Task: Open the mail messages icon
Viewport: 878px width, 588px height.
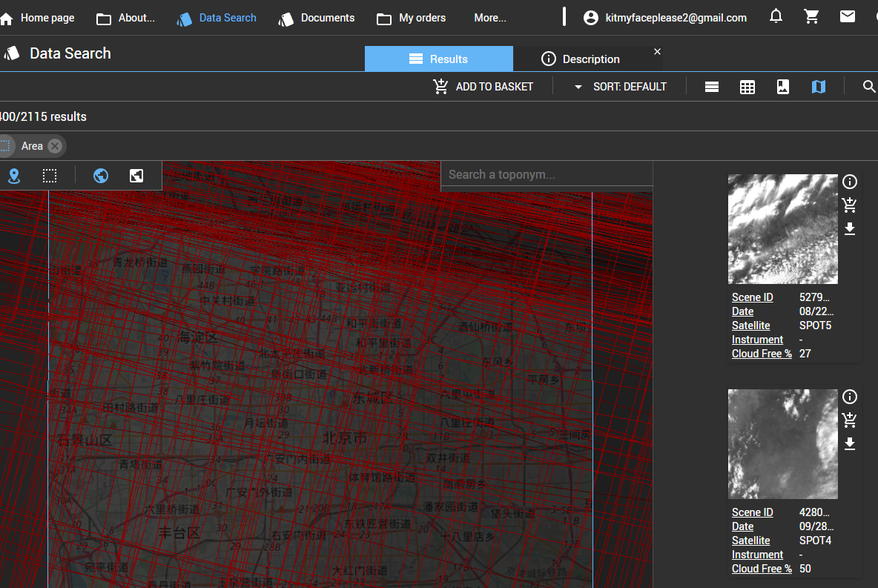Action: (x=847, y=16)
